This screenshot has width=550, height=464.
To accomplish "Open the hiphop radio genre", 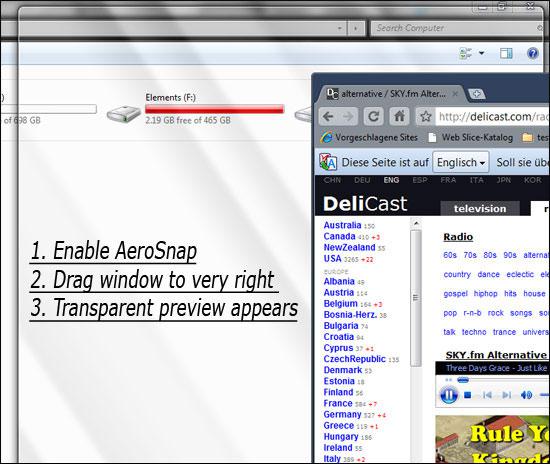I will [x=485, y=294].
